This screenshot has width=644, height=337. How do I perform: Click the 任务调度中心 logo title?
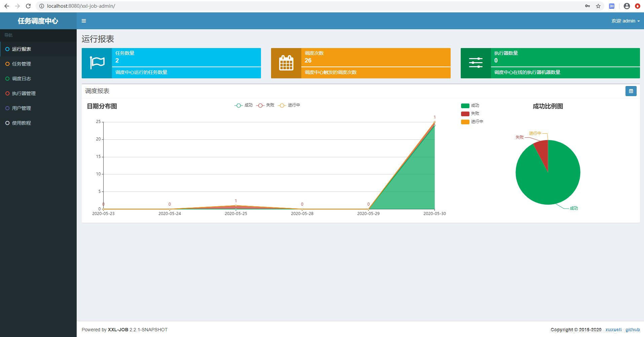pos(38,21)
